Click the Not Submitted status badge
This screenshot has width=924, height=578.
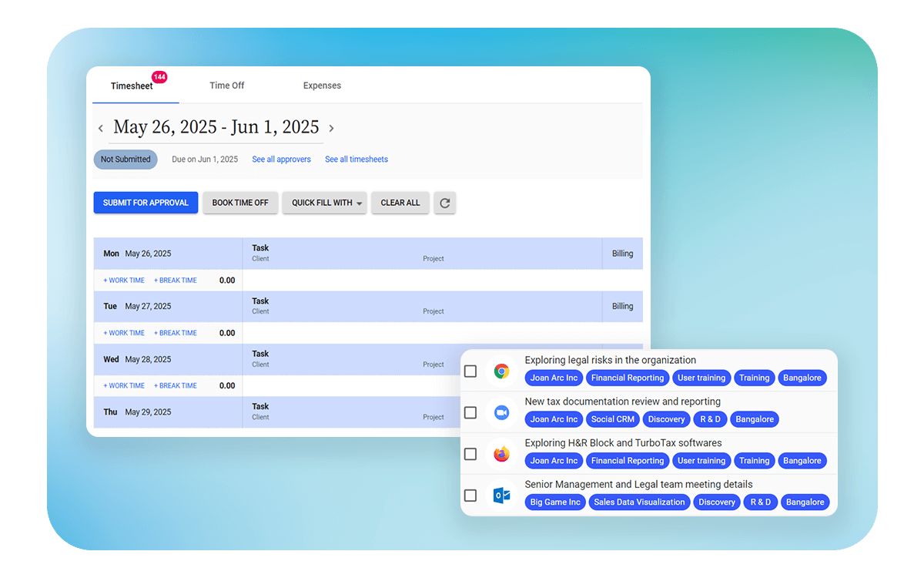pos(126,160)
